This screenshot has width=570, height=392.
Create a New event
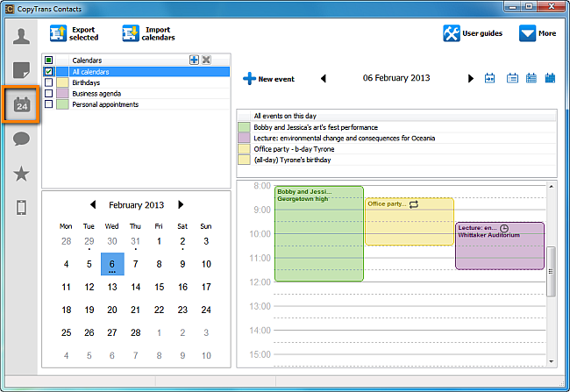(x=268, y=79)
